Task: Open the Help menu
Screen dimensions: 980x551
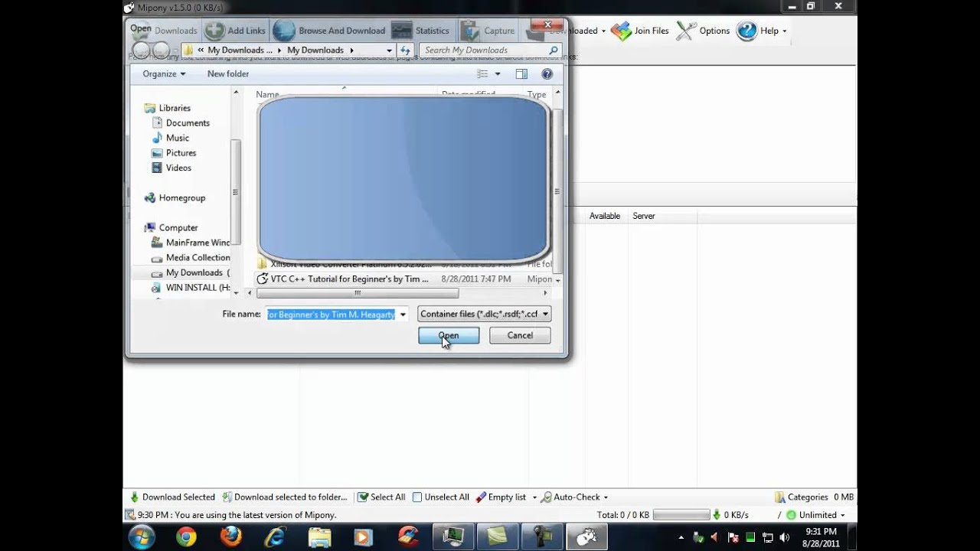Action: point(762,31)
